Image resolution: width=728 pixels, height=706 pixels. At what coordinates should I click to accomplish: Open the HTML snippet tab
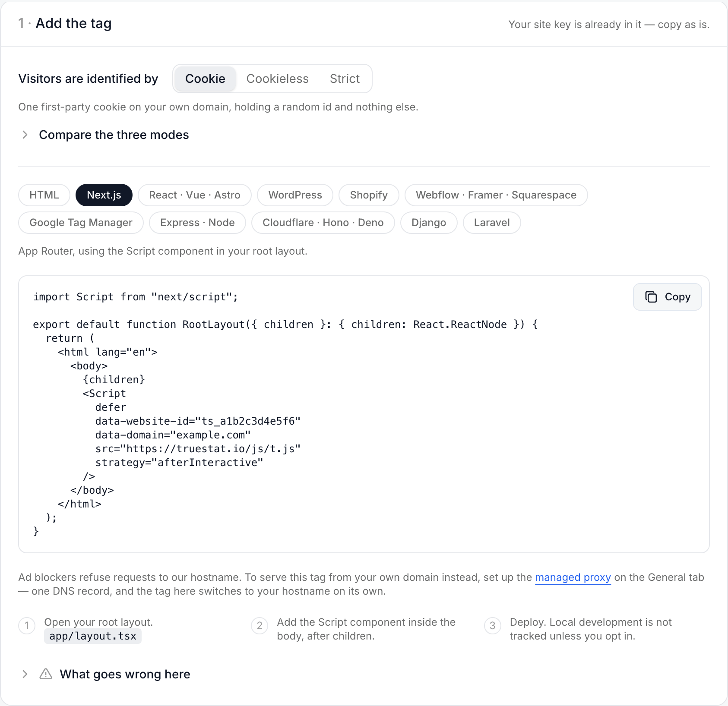(x=44, y=195)
